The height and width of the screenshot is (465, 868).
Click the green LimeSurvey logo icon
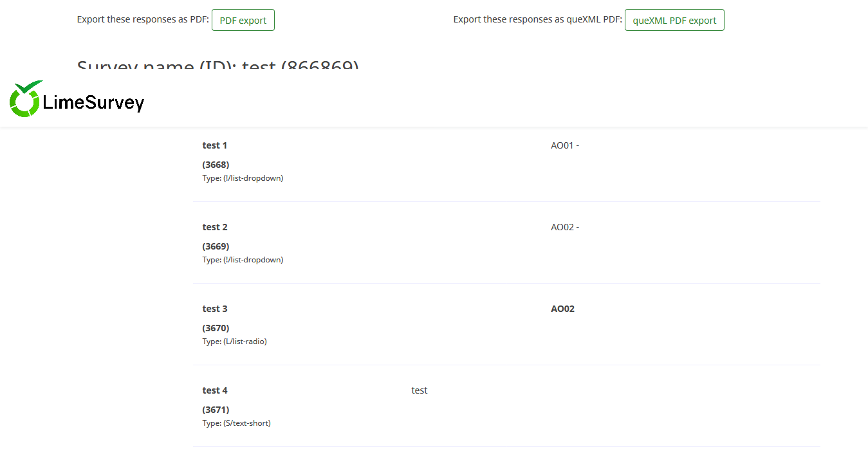(25, 100)
